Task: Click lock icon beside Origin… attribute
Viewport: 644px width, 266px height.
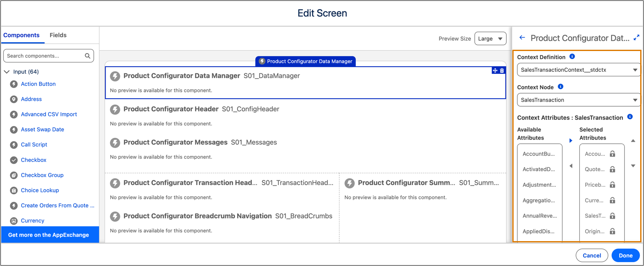Action: click(x=612, y=231)
